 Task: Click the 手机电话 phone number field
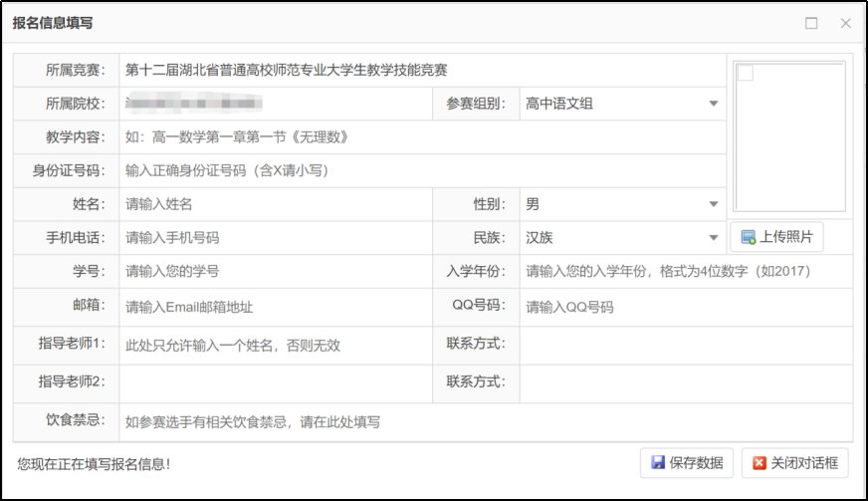pyautogui.click(x=276, y=238)
